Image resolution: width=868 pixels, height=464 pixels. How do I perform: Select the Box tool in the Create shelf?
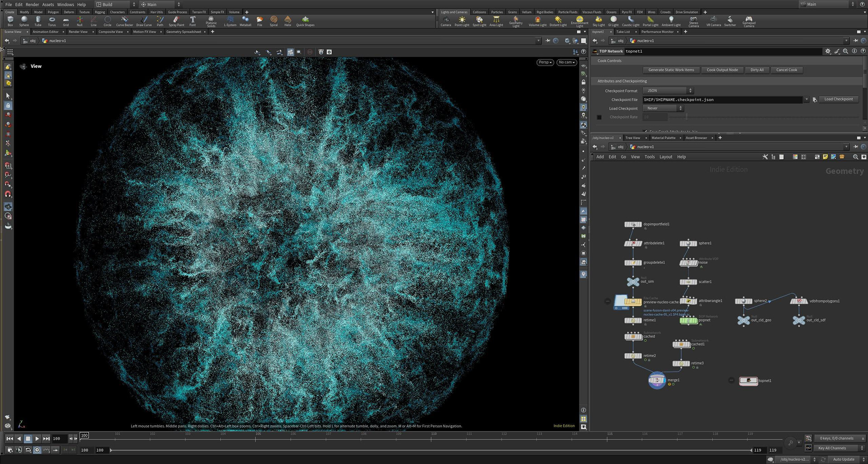coord(10,21)
